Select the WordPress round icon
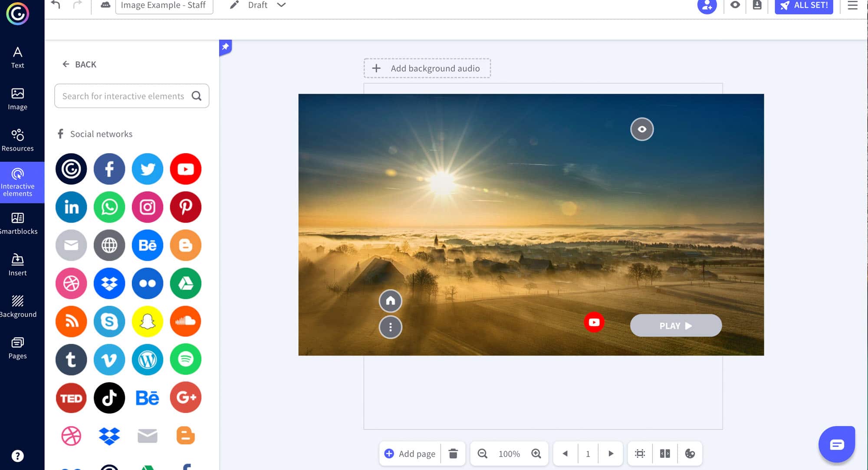 coord(148,360)
